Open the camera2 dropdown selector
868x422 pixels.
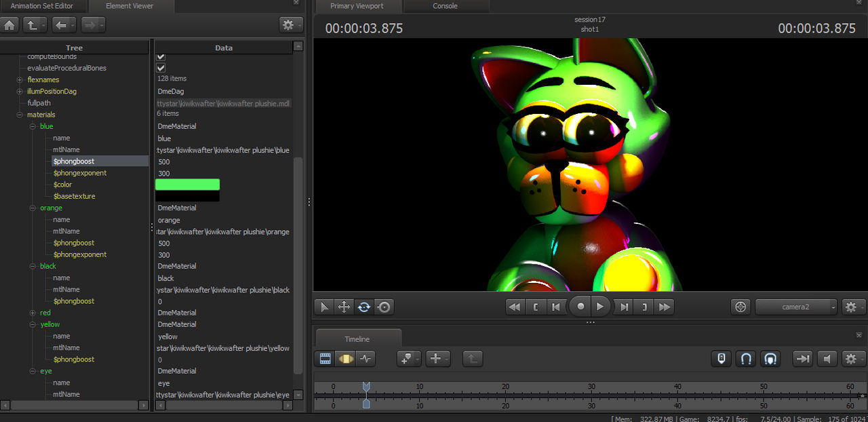(x=796, y=307)
